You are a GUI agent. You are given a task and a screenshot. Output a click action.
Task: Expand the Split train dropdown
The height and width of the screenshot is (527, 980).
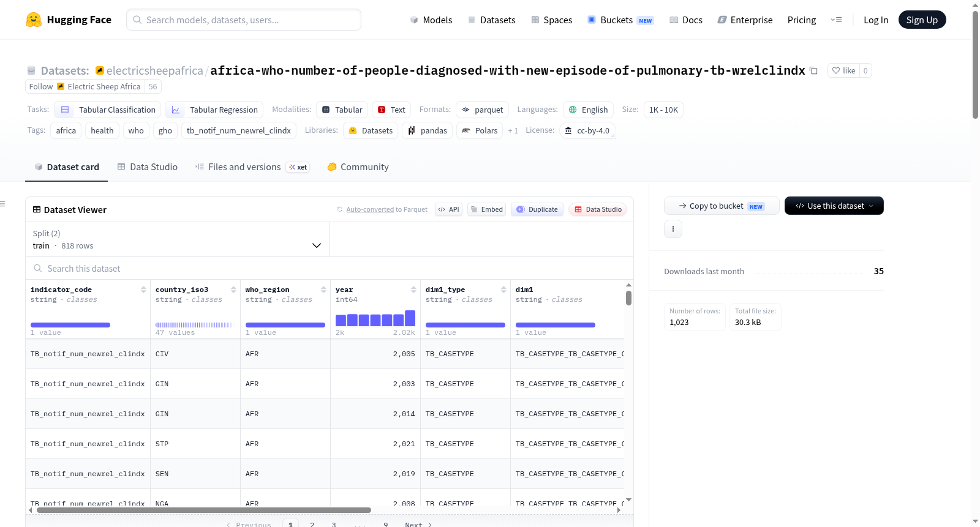tap(177, 239)
